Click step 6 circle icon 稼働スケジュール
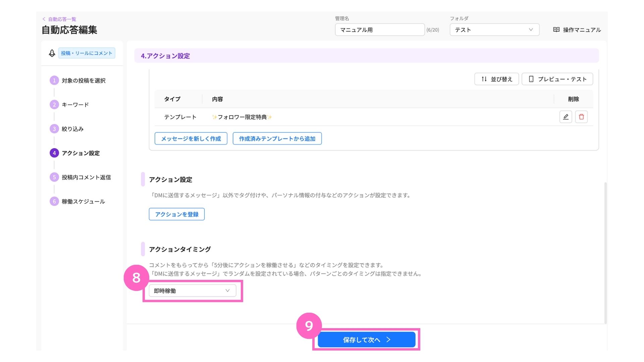Image resolution: width=644 pixels, height=362 pixels. 54,201
